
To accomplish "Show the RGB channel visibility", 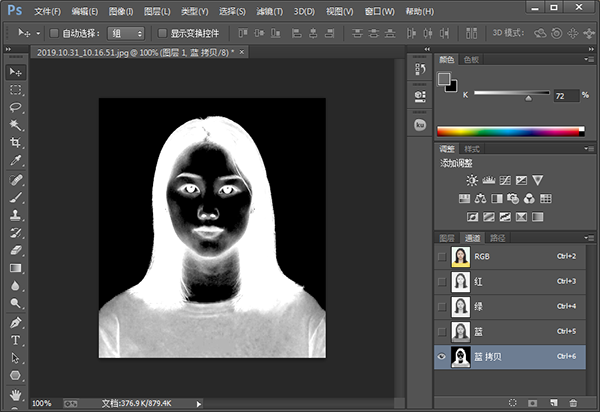I will (x=442, y=257).
